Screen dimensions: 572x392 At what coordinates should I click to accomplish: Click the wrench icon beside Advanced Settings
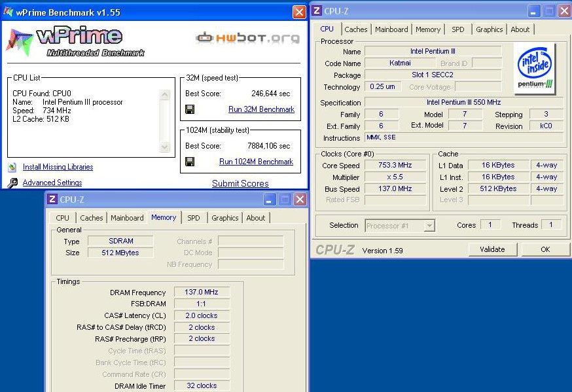tap(12, 183)
